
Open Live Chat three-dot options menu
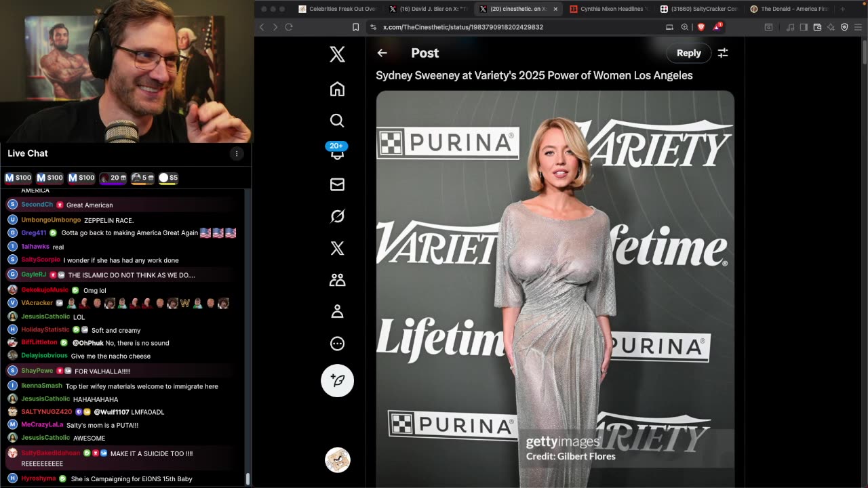[x=237, y=154]
